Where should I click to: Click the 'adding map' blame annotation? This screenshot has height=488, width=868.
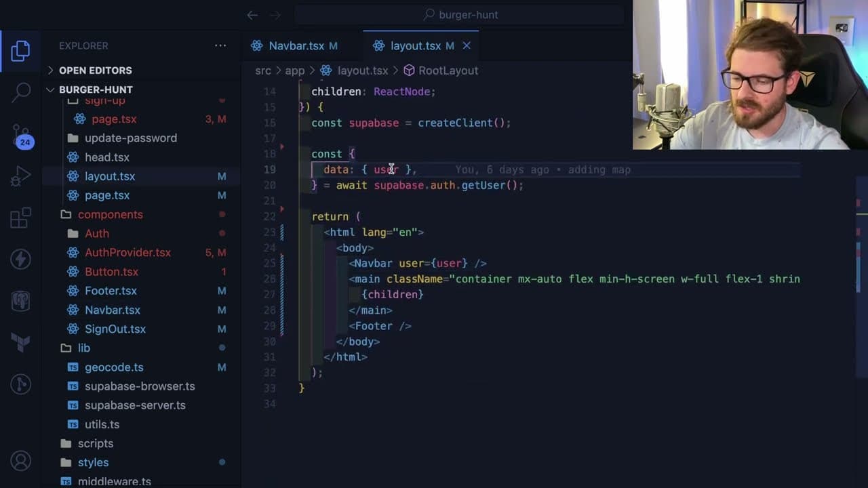click(599, 169)
